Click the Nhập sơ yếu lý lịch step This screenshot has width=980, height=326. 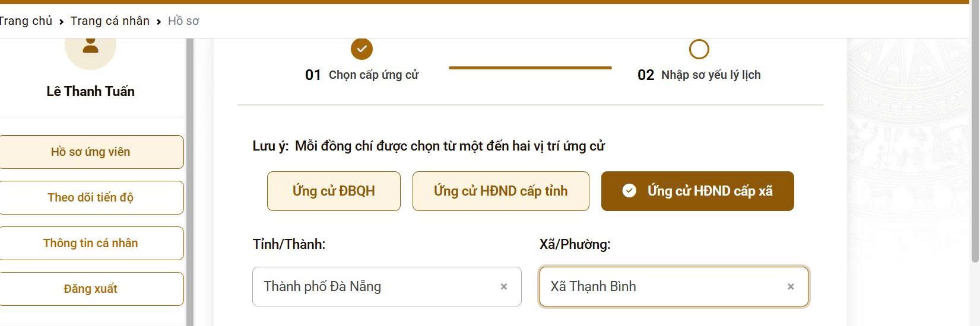click(x=711, y=75)
